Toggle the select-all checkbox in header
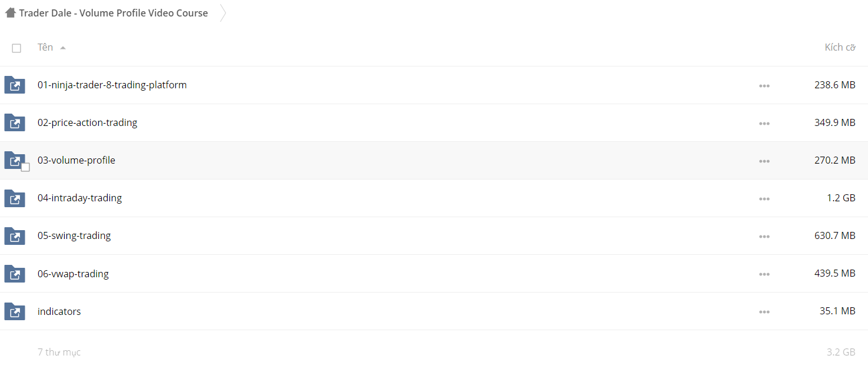Image resolution: width=868 pixels, height=372 pixels. click(16, 48)
